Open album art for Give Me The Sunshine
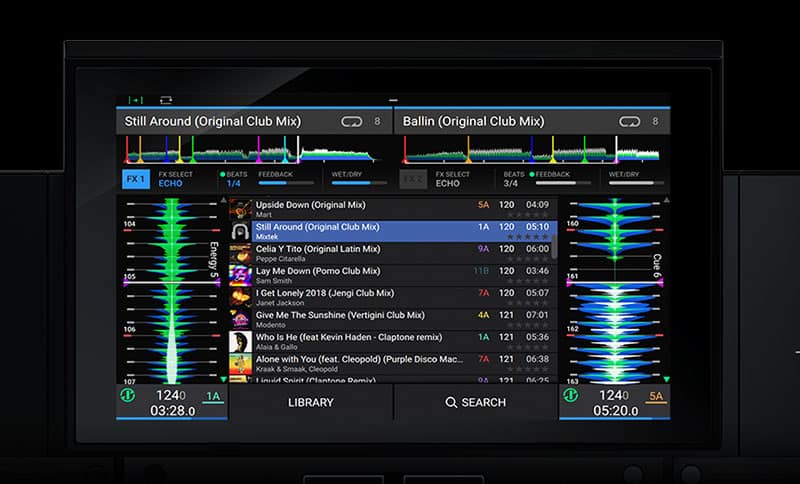Screen dimensions: 800x484 point(240,320)
